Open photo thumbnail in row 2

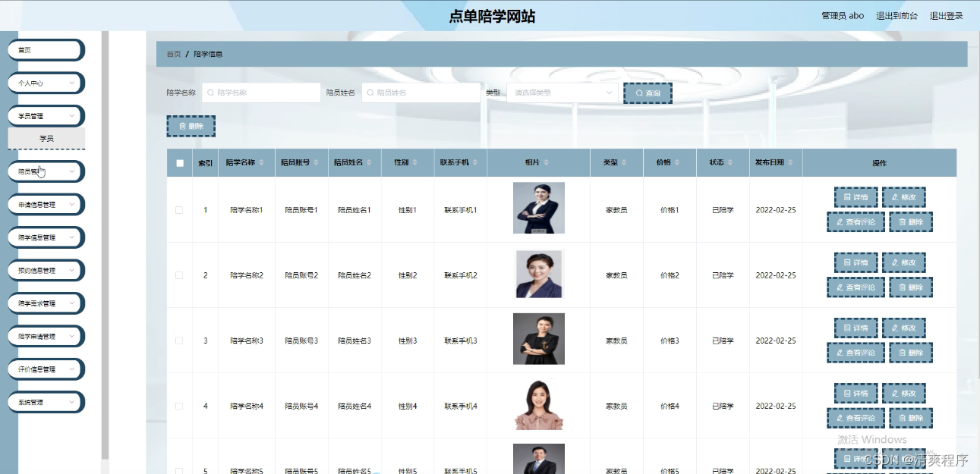pos(539,274)
